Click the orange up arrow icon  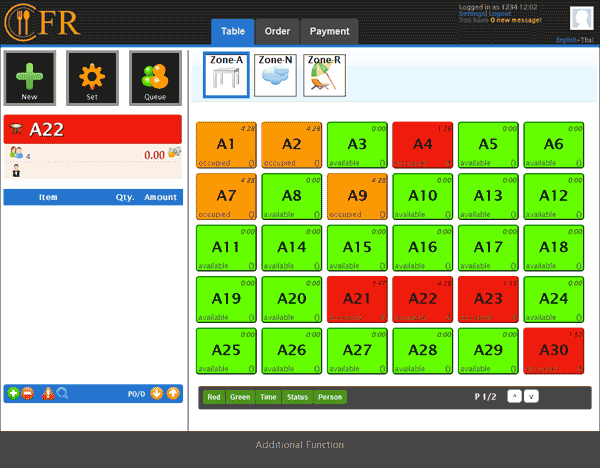pyautogui.click(x=173, y=393)
